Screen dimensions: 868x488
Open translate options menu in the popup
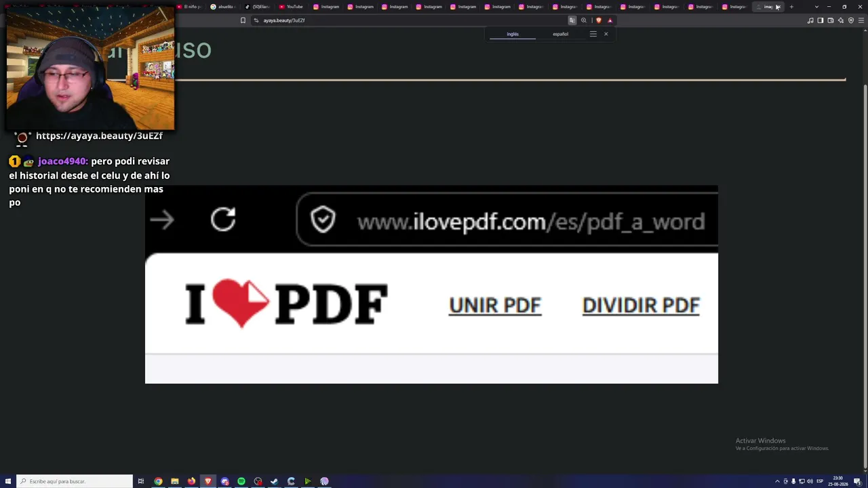click(x=593, y=34)
